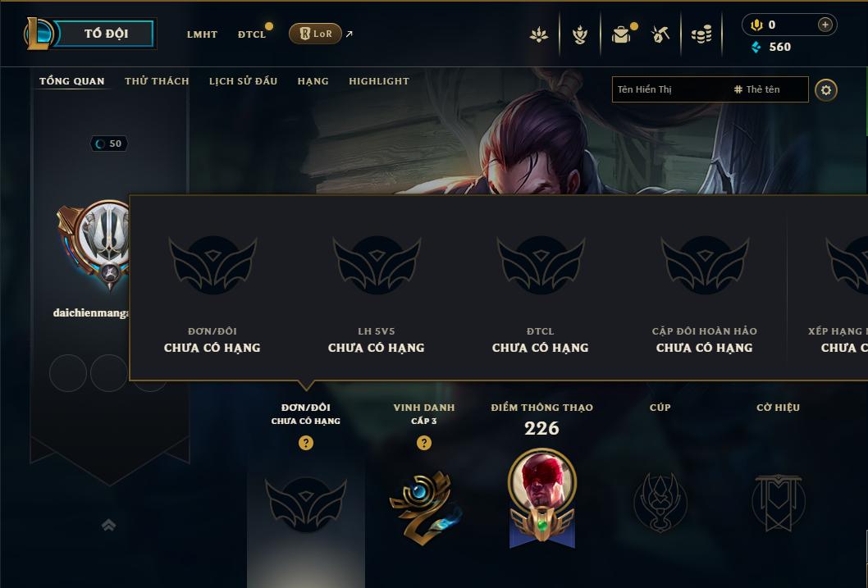Switch to the THỬ THÁCH tab
This screenshot has height=588, width=868.
(x=157, y=81)
